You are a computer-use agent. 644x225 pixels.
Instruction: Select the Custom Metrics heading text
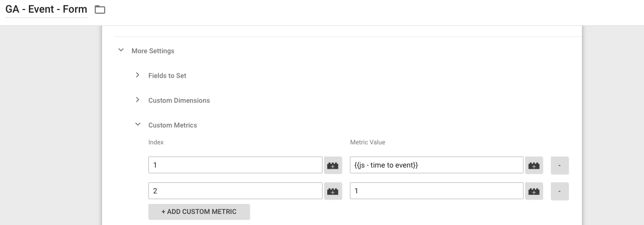point(173,125)
